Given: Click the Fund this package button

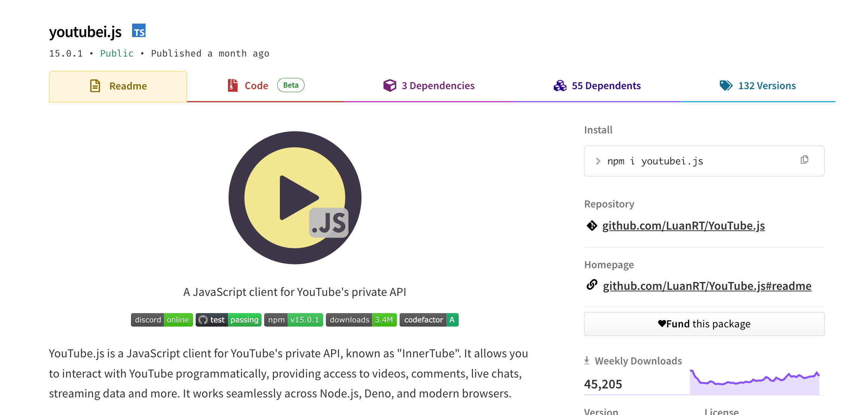Looking at the screenshot, I should click(x=704, y=324).
